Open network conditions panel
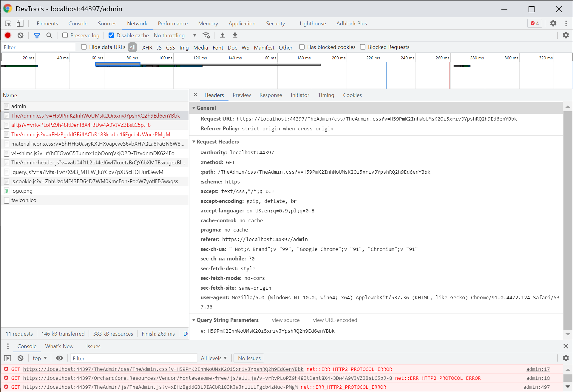The width and height of the screenshot is (573, 392). point(206,35)
